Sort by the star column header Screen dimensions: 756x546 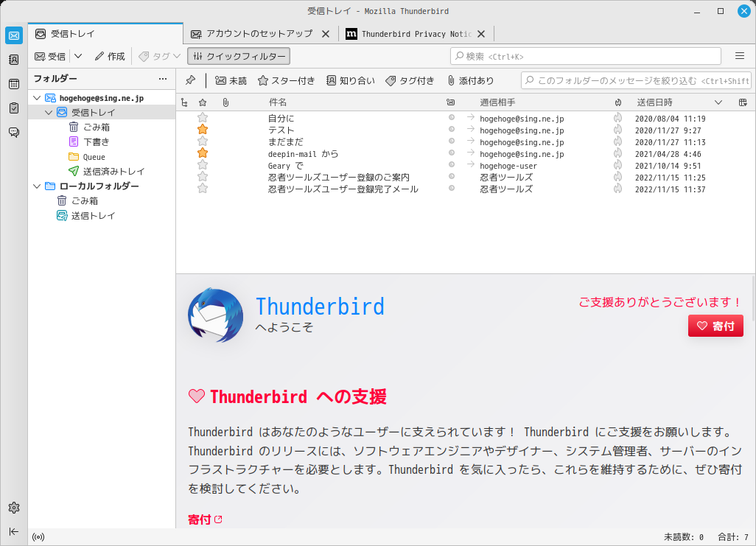click(x=203, y=102)
